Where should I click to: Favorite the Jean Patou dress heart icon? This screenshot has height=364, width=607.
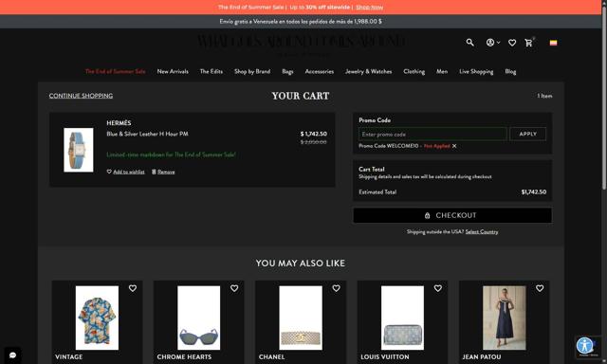click(540, 288)
